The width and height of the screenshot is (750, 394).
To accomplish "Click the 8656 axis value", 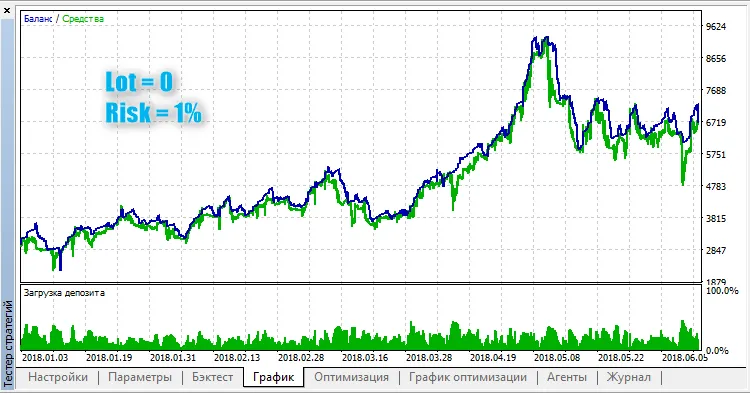I will pos(716,59).
